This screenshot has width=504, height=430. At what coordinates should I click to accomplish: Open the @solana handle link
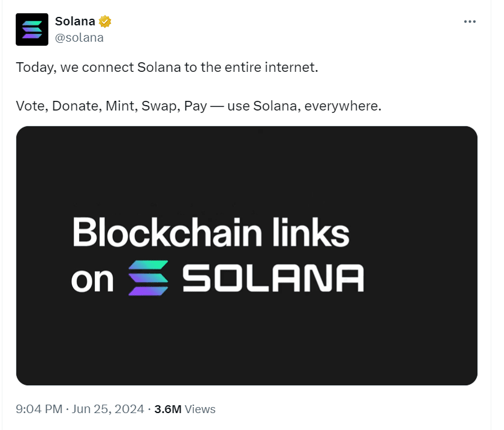(79, 37)
